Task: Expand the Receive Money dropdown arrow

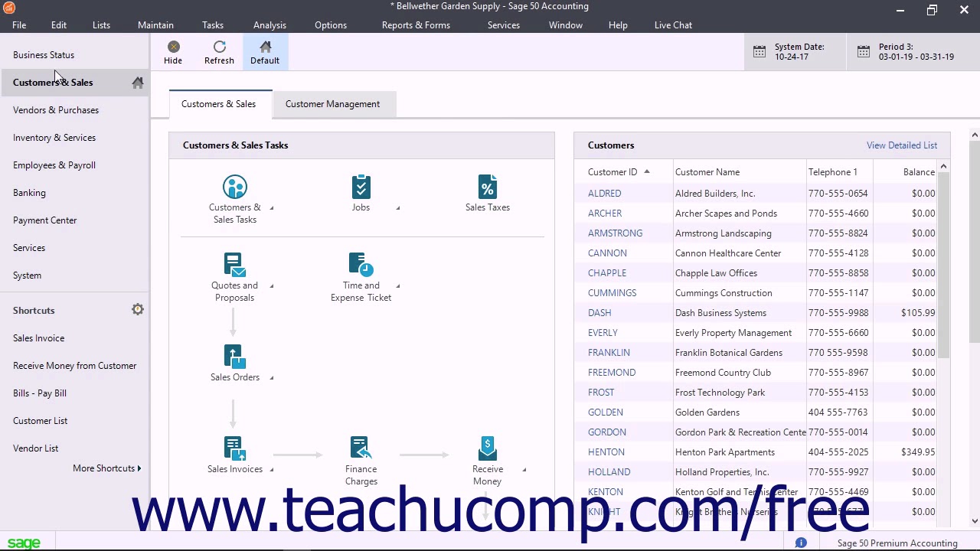Action: [x=524, y=470]
